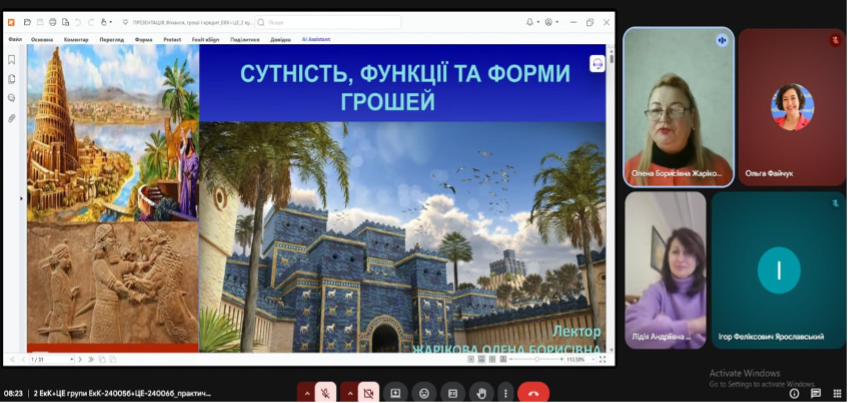The width and height of the screenshot is (848, 403).
Task: Open the three-dot more options menu
Action: (505, 393)
